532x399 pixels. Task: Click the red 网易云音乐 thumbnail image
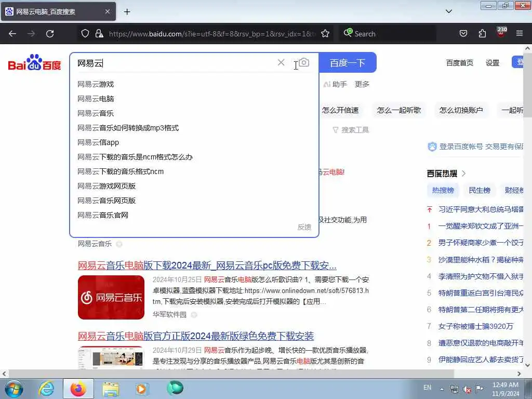click(x=111, y=298)
